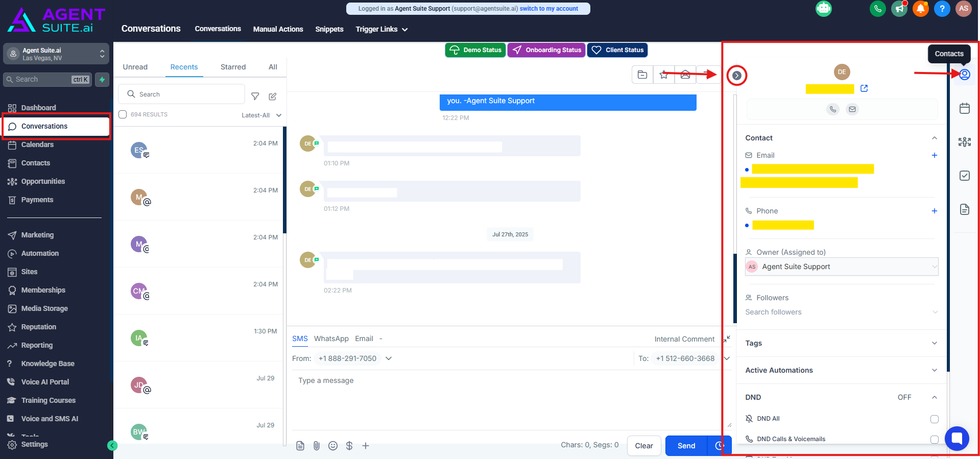Open the Snippets tab
Image resolution: width=980 pixels, height=459 pixels.
329,29
